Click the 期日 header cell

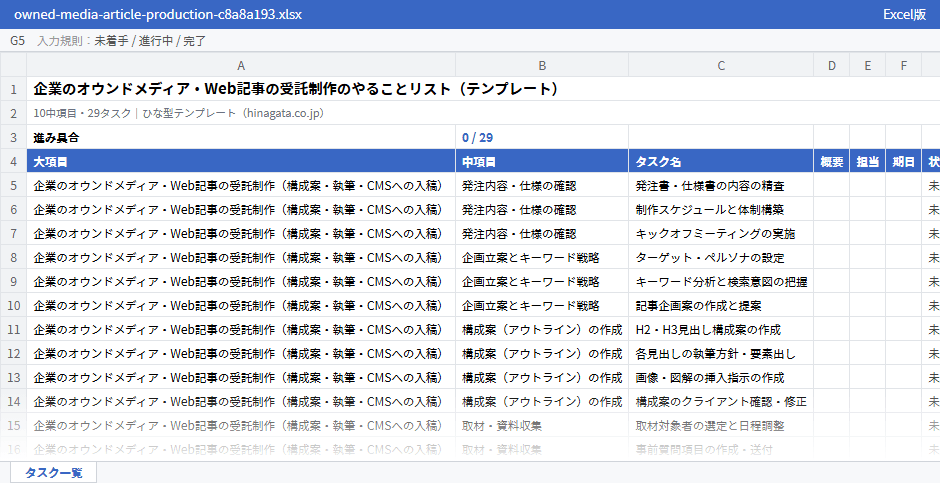click(903, 161)
